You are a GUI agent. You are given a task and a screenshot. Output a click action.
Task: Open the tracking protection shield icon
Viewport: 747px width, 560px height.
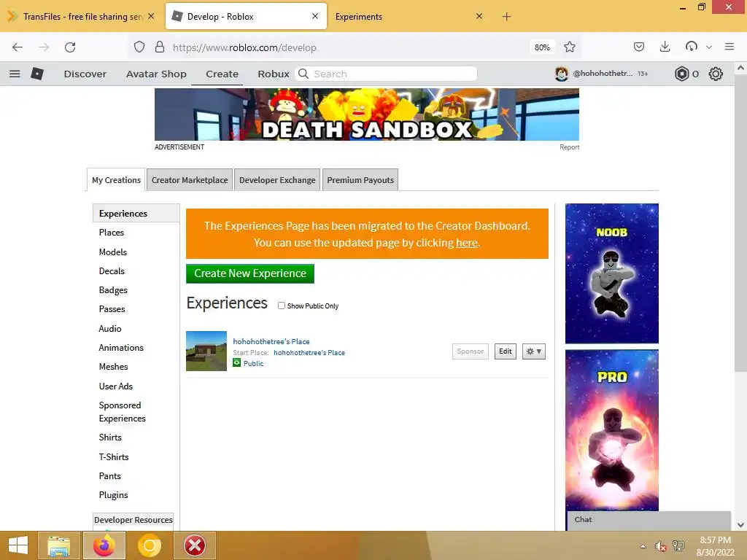139,47
